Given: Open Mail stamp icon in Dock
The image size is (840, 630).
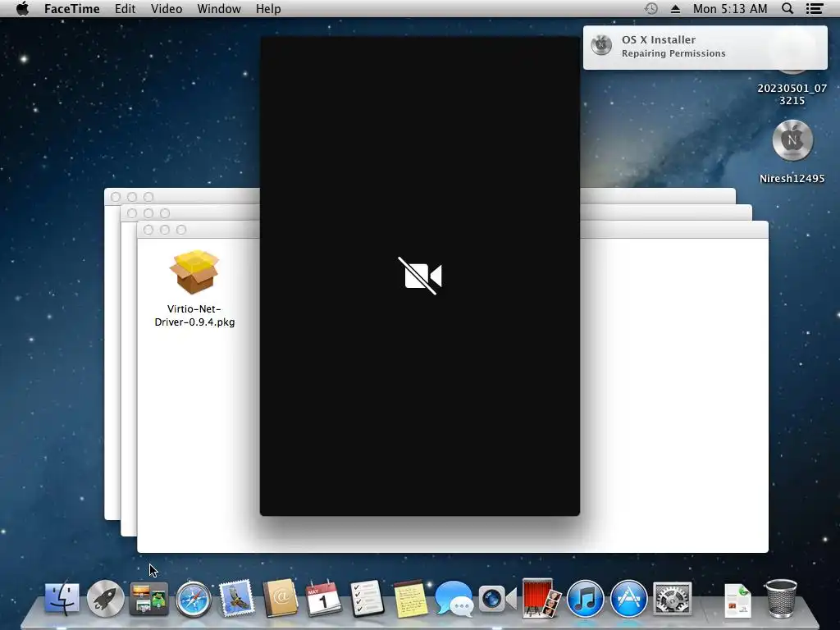Looking at the screenshot, I should pyautogui.click(x=236, y=598).
